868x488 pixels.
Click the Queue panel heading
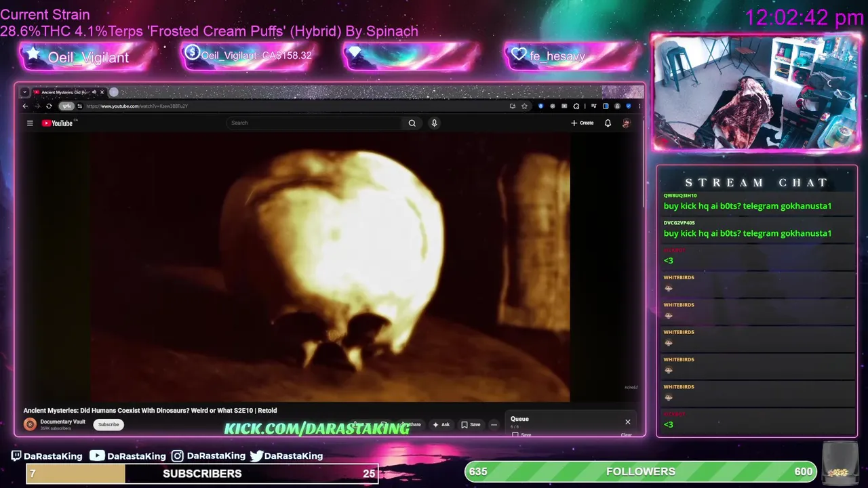pyautogui.click(x=519, y=419)
